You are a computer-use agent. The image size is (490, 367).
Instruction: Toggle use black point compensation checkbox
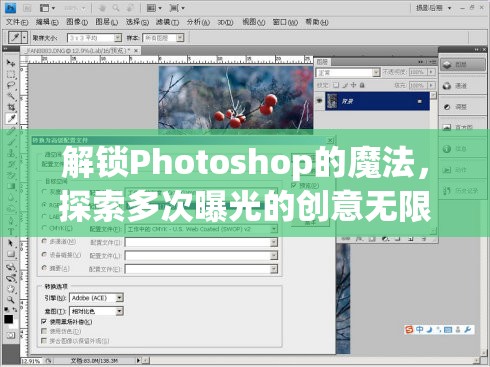click(44, 322)
